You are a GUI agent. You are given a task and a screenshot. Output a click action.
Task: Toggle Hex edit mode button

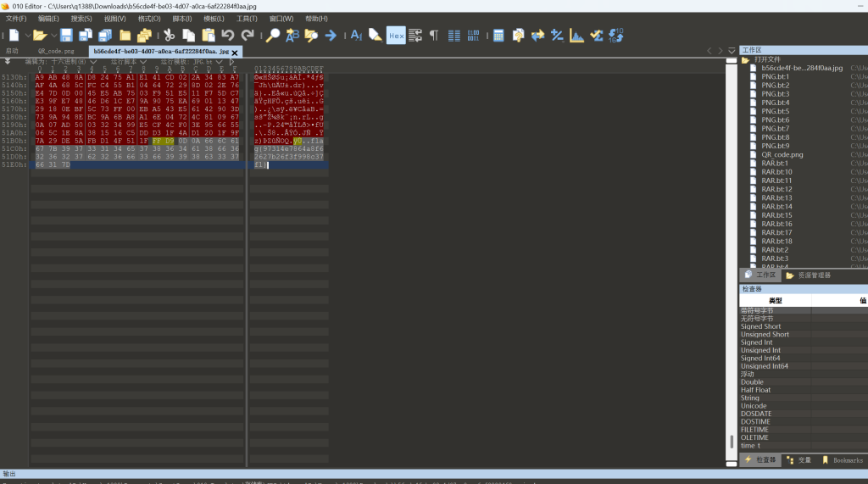[396, 36]
